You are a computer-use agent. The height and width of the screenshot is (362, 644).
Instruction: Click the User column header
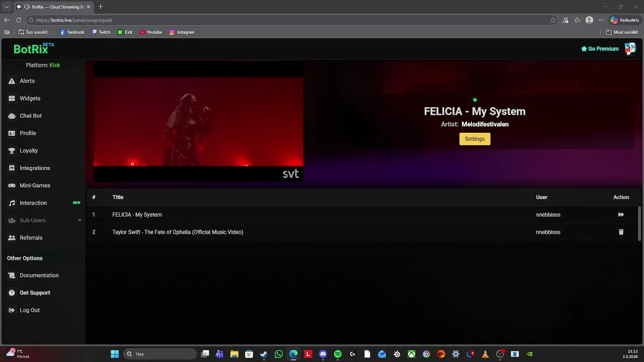tap(541, 197)
